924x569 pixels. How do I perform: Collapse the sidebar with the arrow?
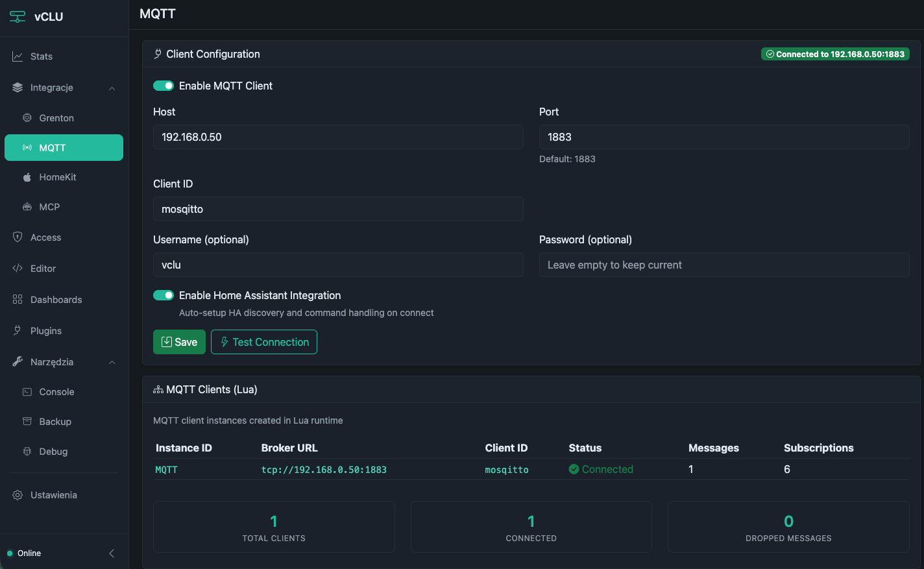(112, 553)
